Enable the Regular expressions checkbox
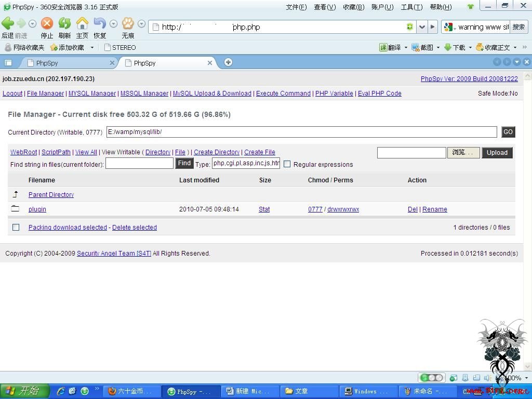The width and height of the screenshot is (532, 399). (287, 164)
